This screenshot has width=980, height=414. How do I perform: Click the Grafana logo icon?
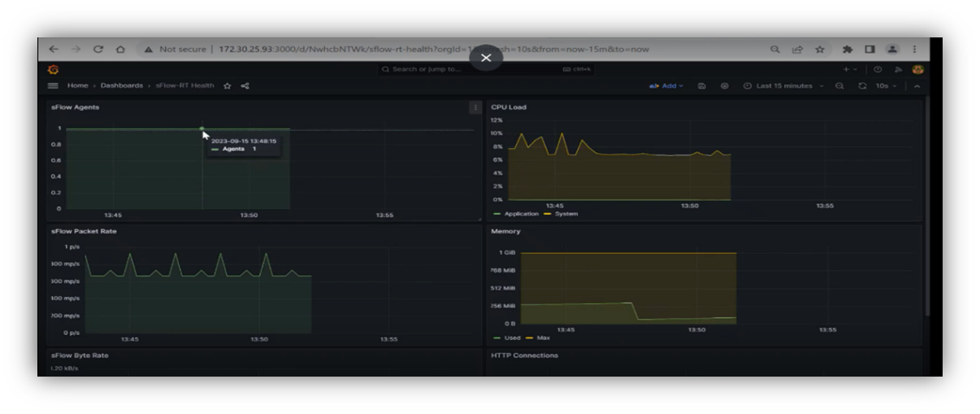pyautogui.click(x=54, y=70)
